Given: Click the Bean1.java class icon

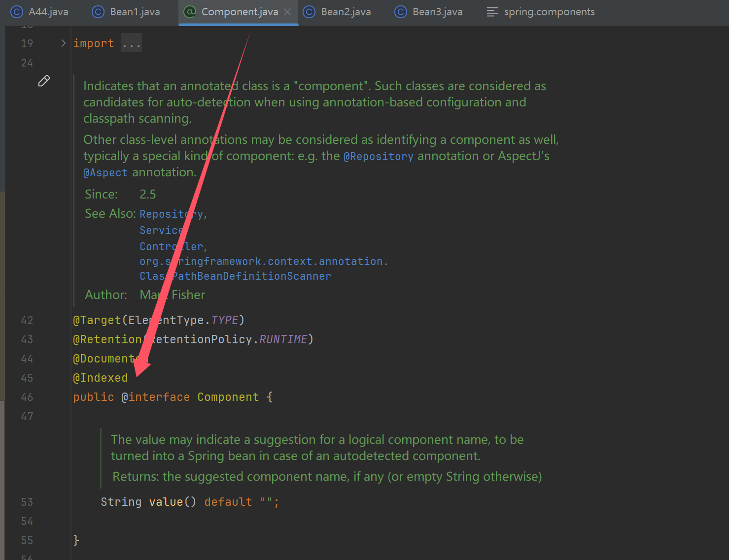Looking at the screenshot, I should pos(98,12).
